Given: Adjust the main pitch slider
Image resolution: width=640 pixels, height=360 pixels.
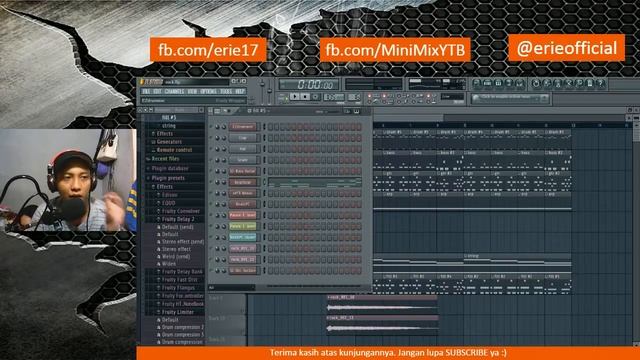Looking at the screenshot, I should pyautogui.click(x=269, y=91).
